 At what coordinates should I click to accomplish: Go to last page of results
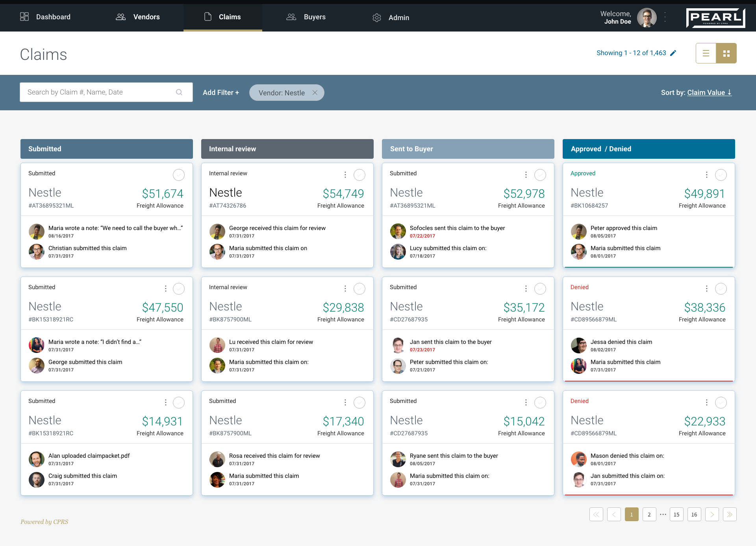[x=730, y=514]
